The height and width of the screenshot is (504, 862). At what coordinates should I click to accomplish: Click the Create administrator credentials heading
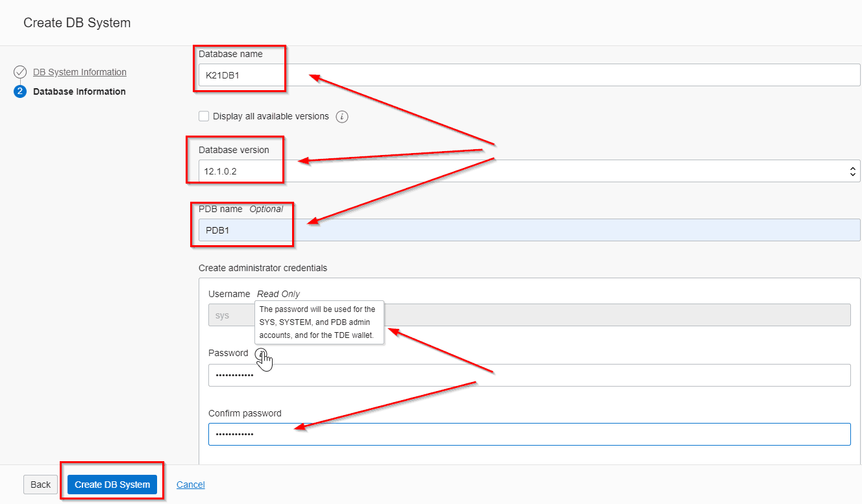coord(263,267)
